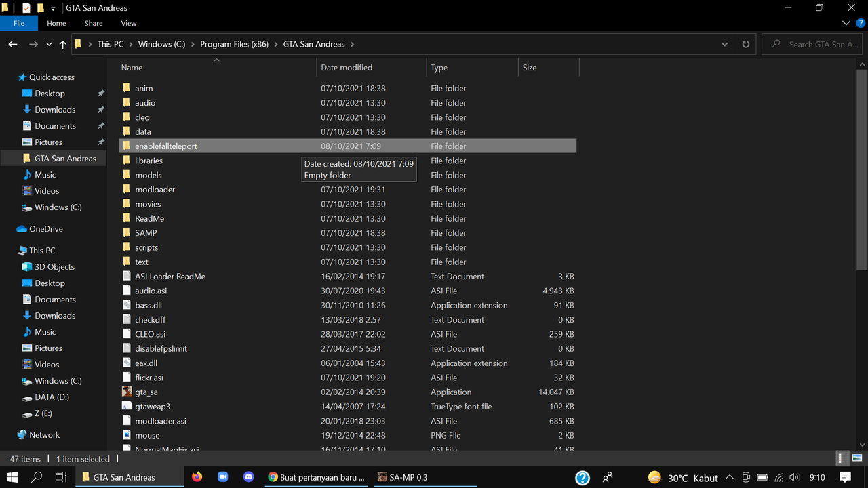Image resolution: width=868 pixels, height=488 pixels.
Task: Refresh the GTA San Andreas folder
Action: pyautogui.click(x=746, y=44)
